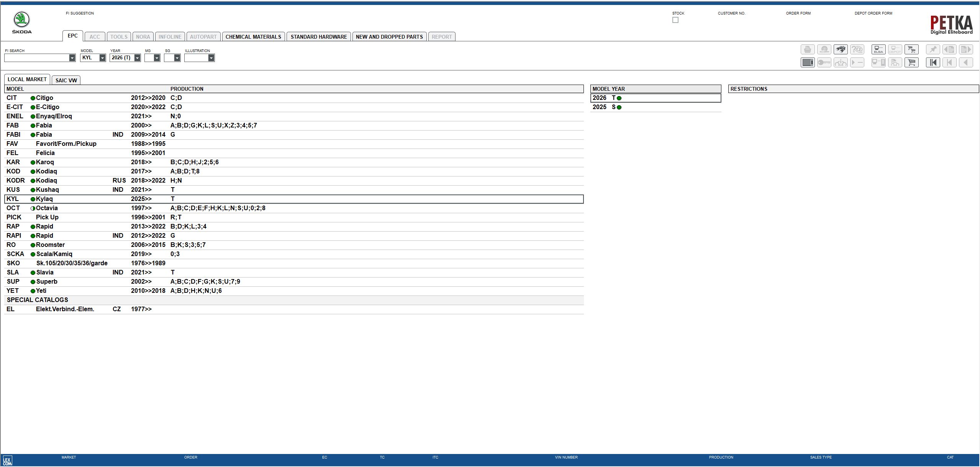Screen dimensions: 980x467
Task: Click the car with document list icon
Action: (x=895, y=62)
